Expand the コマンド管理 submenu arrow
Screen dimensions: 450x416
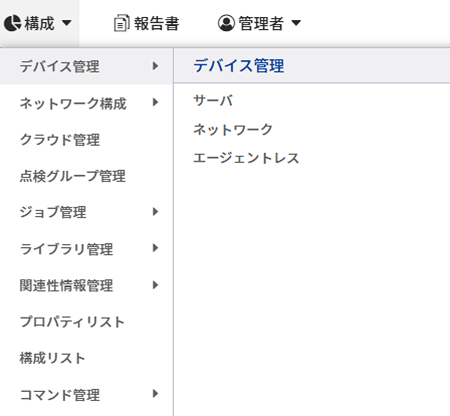(155, 394)
